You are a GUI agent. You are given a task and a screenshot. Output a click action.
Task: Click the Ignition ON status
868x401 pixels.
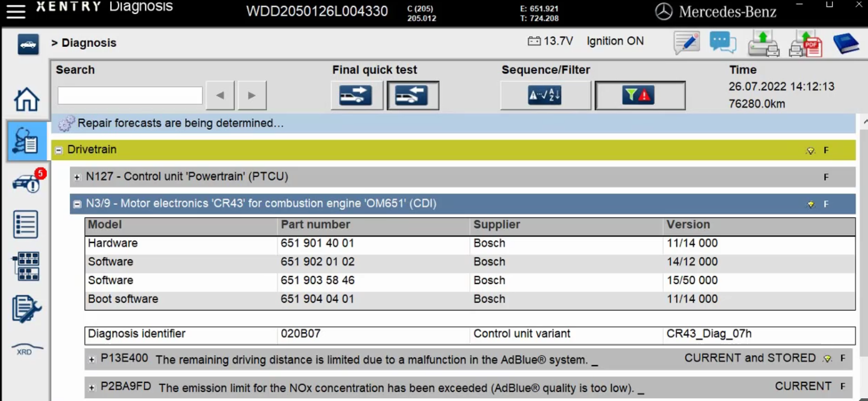615,41
